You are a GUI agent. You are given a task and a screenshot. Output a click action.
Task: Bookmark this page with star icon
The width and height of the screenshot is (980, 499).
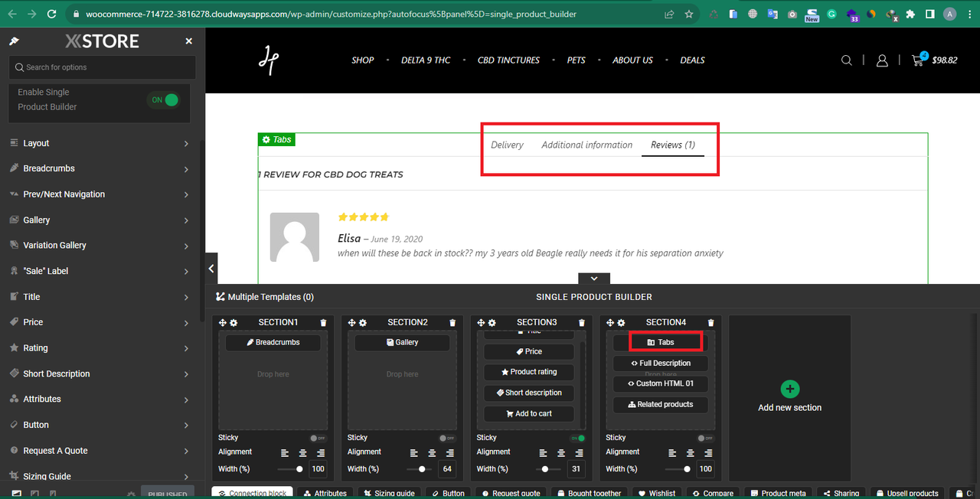click(689, 14)
